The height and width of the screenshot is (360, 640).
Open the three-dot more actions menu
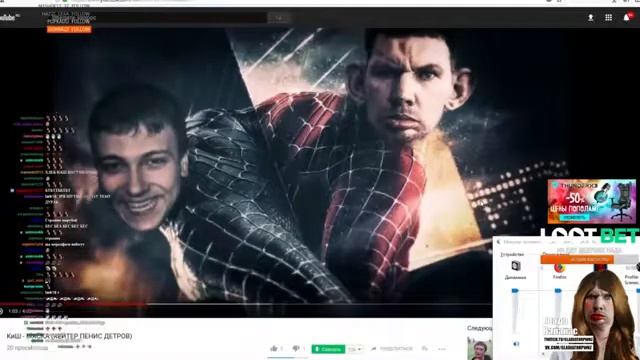[442, 349]
